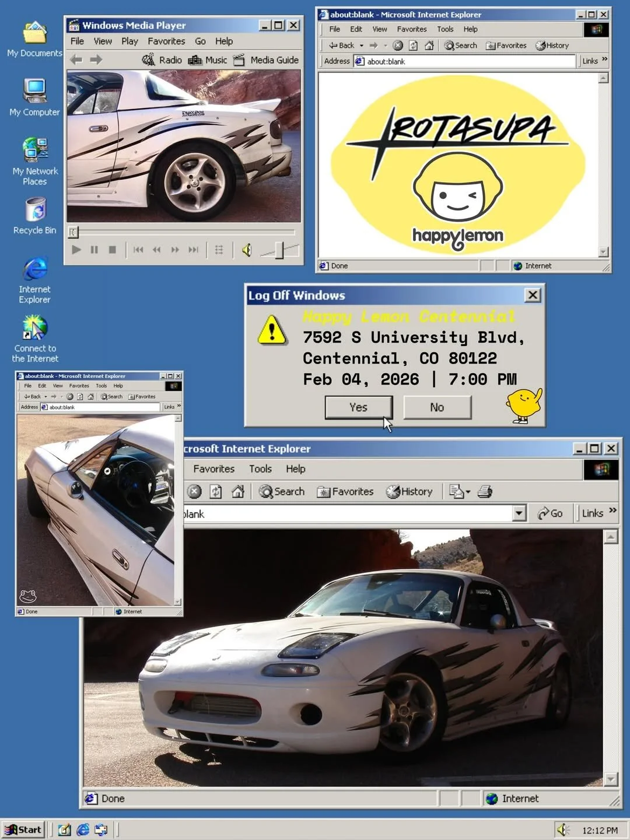Viewport: 630px width, 840px height.
Task: Open History in large Internet Explorer window
Action: [409, 492]
